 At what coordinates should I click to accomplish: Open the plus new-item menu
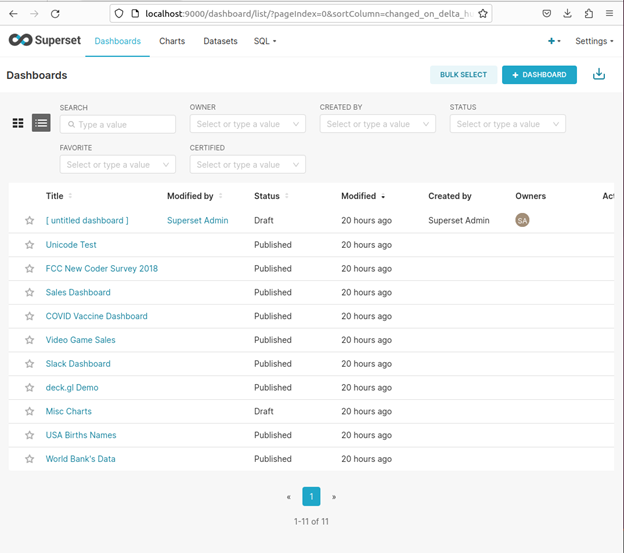coord(554,41)
